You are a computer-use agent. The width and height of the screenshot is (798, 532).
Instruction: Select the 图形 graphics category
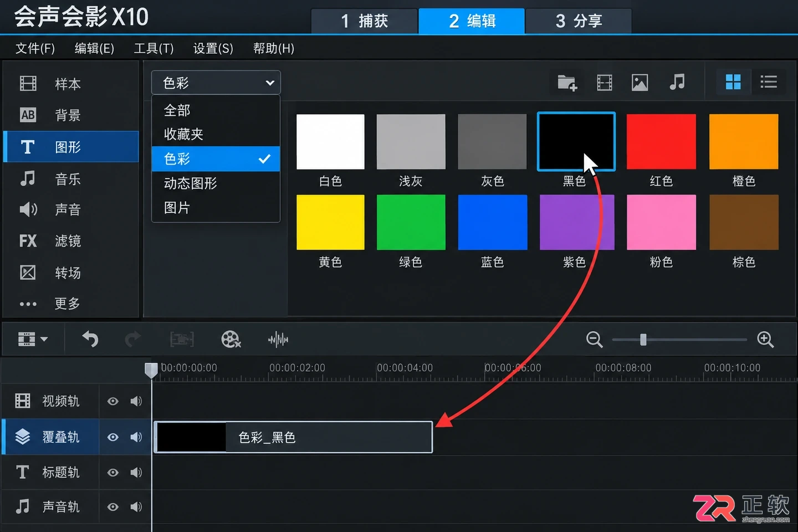(71, 147)
